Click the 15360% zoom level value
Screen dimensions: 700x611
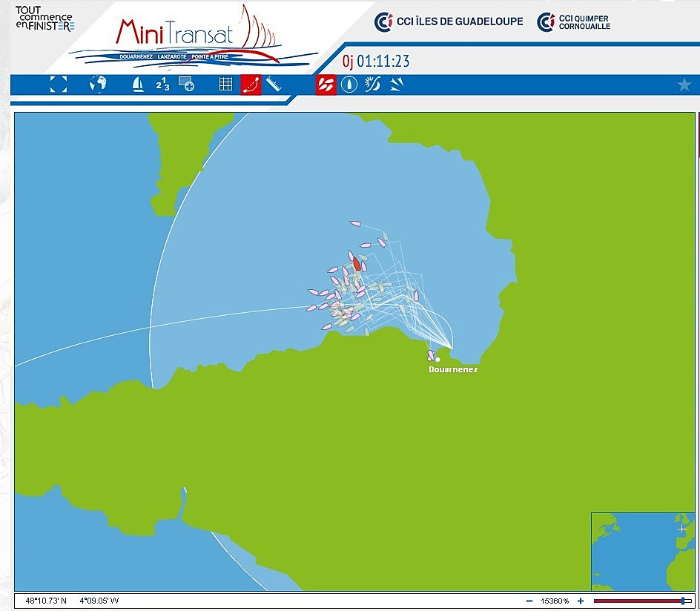tap(555, 601)
